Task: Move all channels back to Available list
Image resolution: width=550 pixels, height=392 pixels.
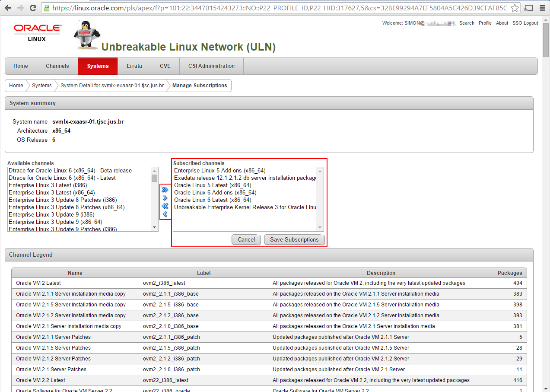Action: tap(165, 206)
